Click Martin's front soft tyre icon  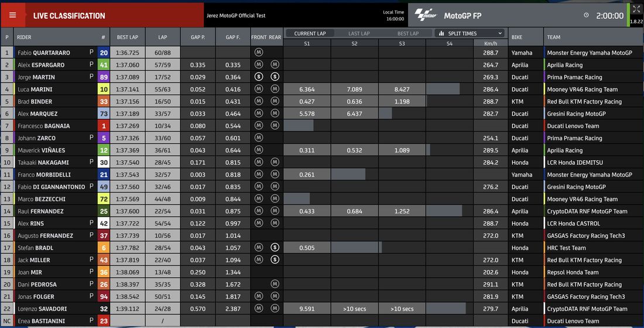click(x=259, y=77)
